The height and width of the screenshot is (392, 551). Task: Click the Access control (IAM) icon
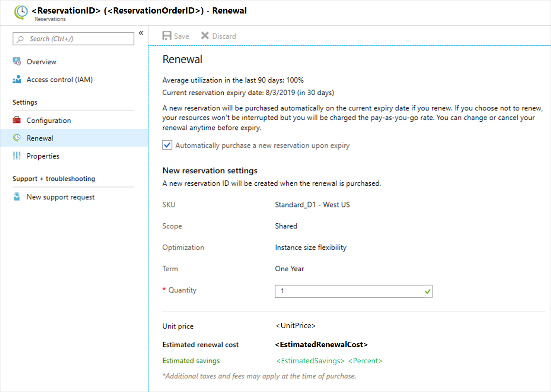(17, 79)
